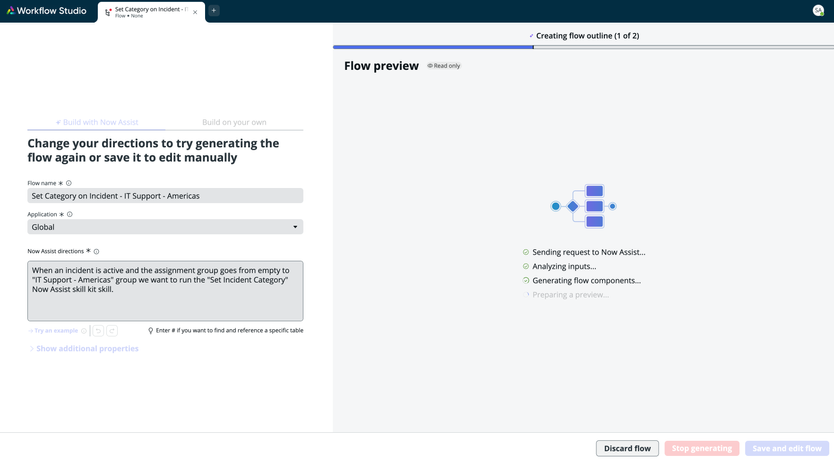Switch to Build on your own tab

point(234,122)
